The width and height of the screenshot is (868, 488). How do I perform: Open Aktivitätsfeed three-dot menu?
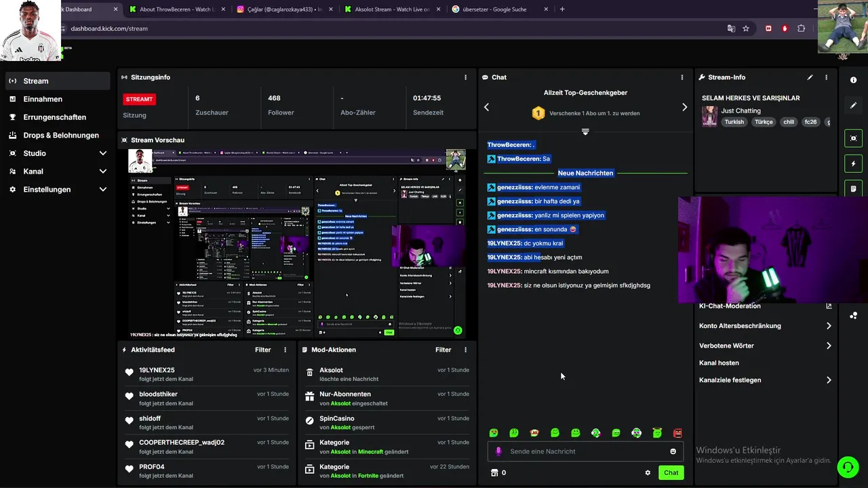coord(285,350)
